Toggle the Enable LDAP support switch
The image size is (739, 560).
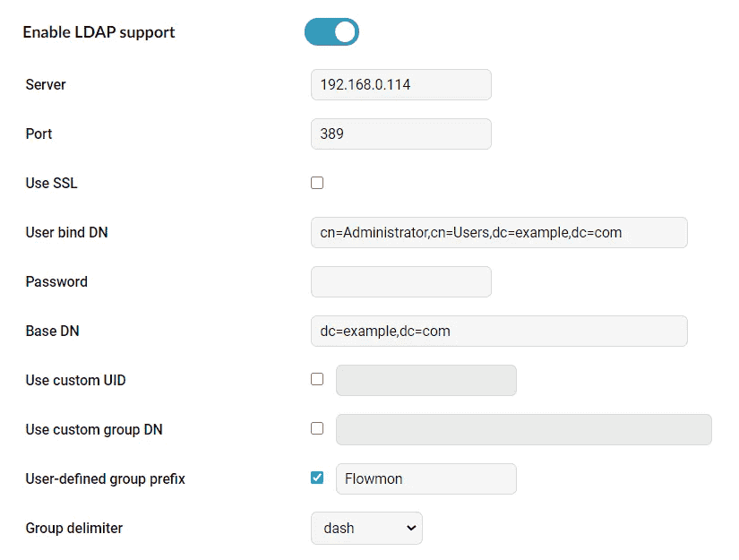point(331,32)
